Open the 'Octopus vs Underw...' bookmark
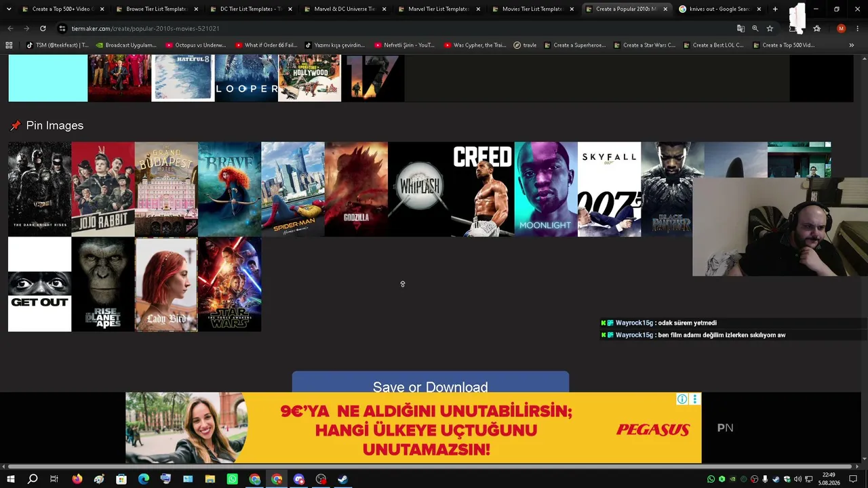 (x=196, y=45)
